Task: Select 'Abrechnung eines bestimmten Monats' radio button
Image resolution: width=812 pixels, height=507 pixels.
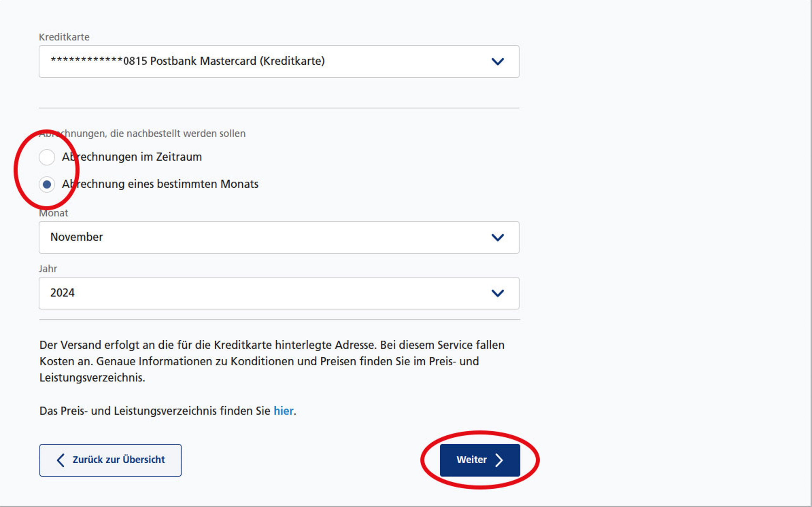Action: [47, 184]
